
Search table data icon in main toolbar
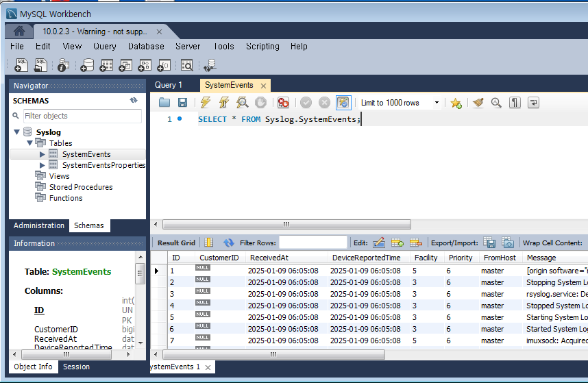(187, 65)
